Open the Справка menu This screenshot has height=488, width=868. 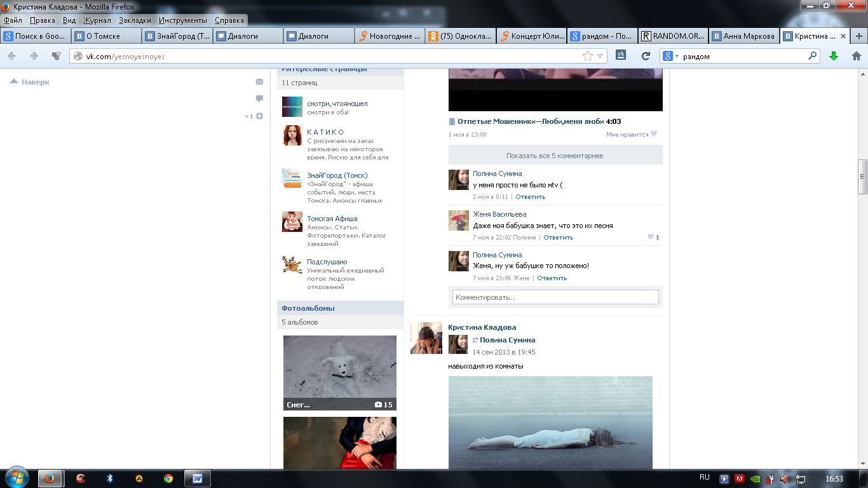click(x=229, y=20)
